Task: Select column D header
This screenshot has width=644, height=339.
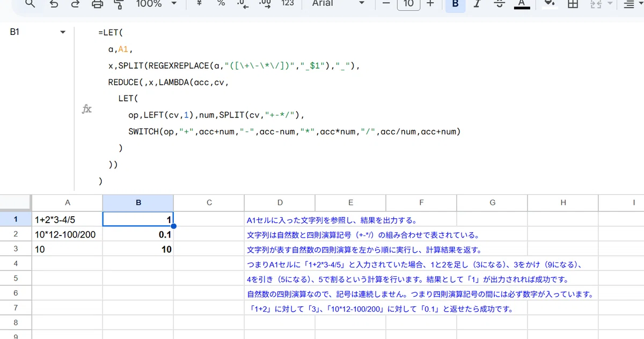Action: (280, 202)
